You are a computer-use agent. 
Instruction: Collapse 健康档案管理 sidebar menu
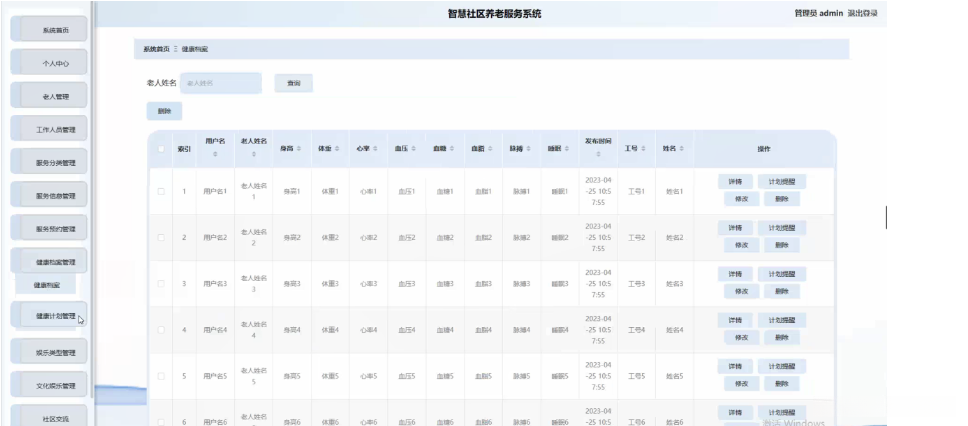49,262
